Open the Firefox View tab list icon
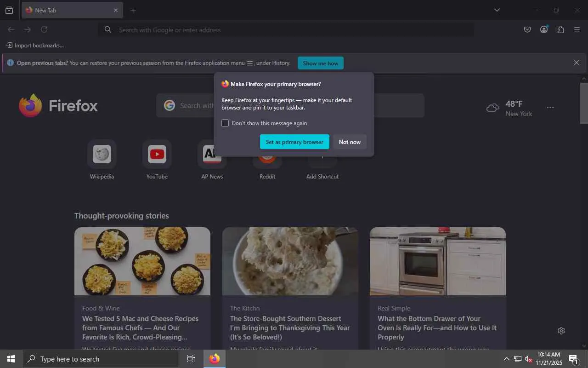This screenshot has width=588, height=368. coord(9,10)
